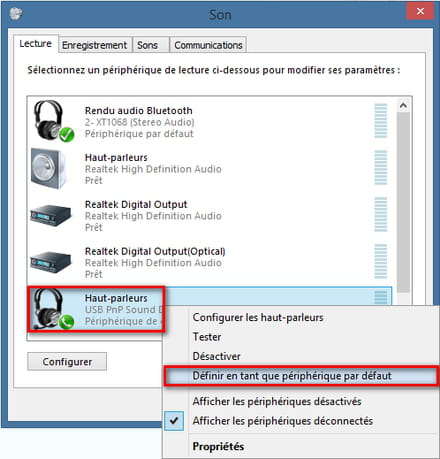The height and width of the screenshot is (459, 440).
Task: Open Propriétés from the context menu
Action: click(218, 446)
